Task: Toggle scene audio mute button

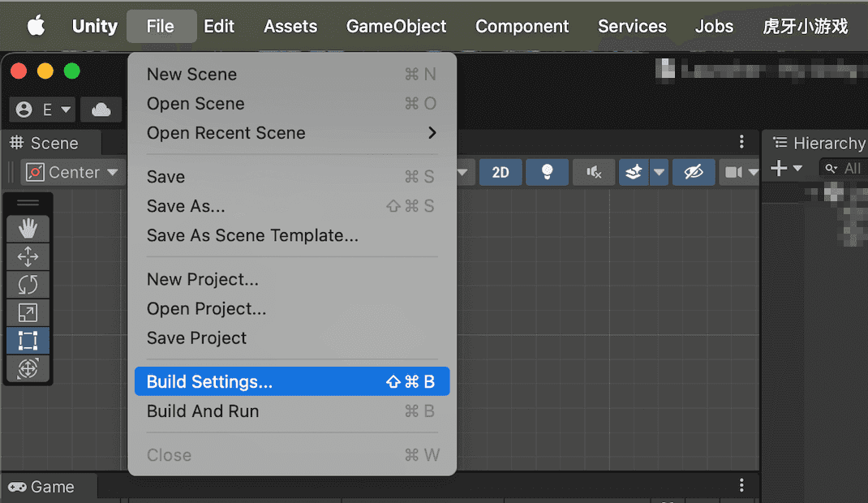Action: (x=594, y=172)
